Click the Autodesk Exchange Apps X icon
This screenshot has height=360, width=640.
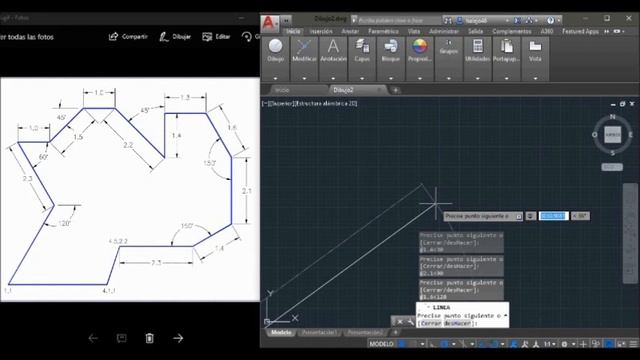[x=518, y=20]
